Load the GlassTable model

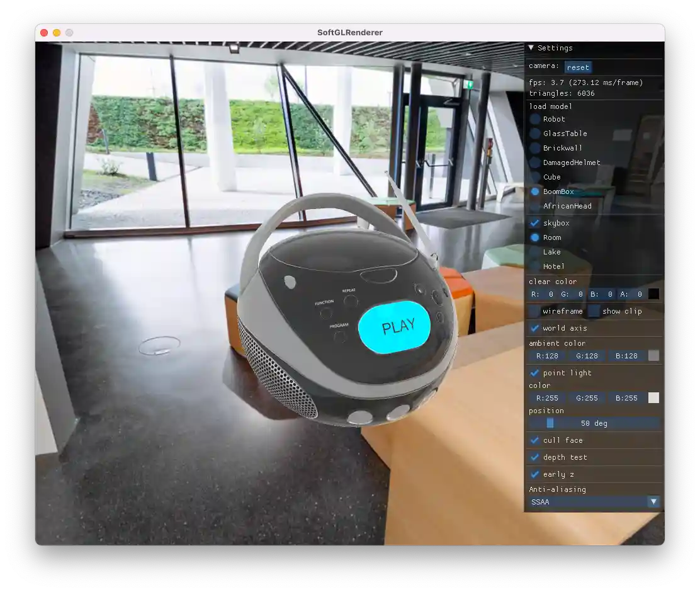click(535, 134)
